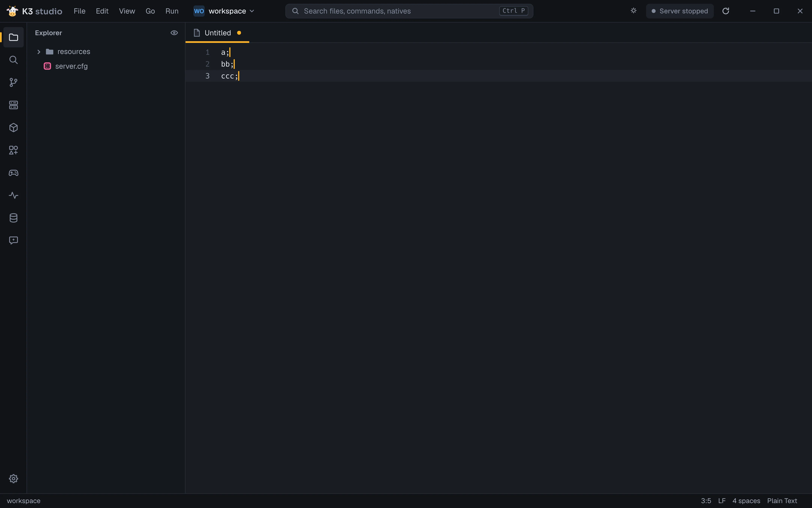Open the Explorer folder icon in sidebar
Screen dimensions: 812x508
(x=13, y=37)
